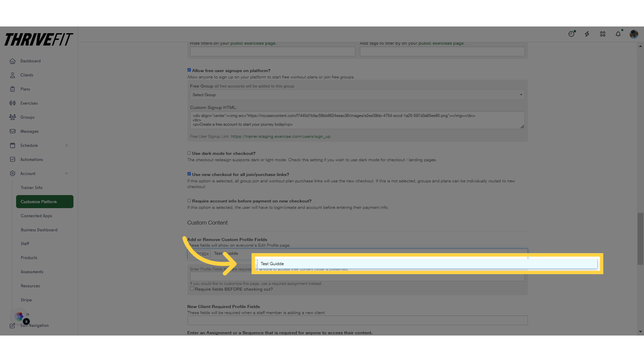Toggle Allow free user signups checkbox
644x362 pixels.
click(x=189, y=70)
